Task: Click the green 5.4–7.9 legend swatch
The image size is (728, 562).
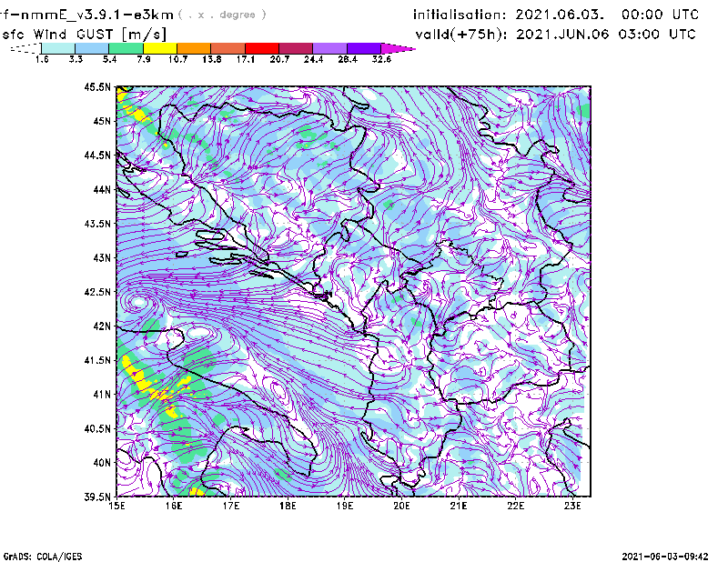Action: [126, 48]
